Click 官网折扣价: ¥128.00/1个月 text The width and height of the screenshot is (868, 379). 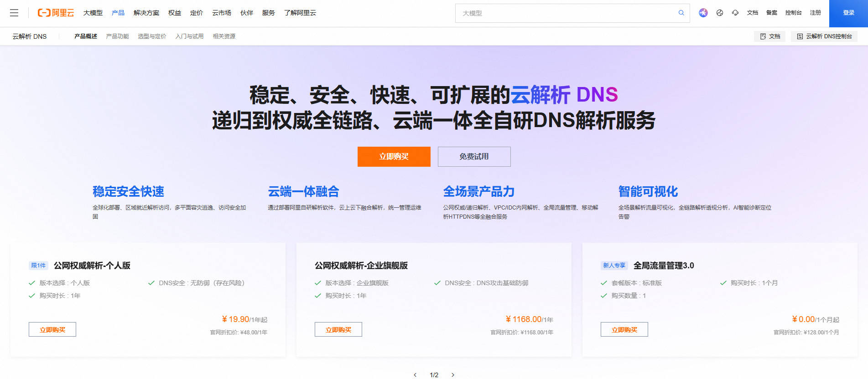pyautogui.click(x=806, y=333)
